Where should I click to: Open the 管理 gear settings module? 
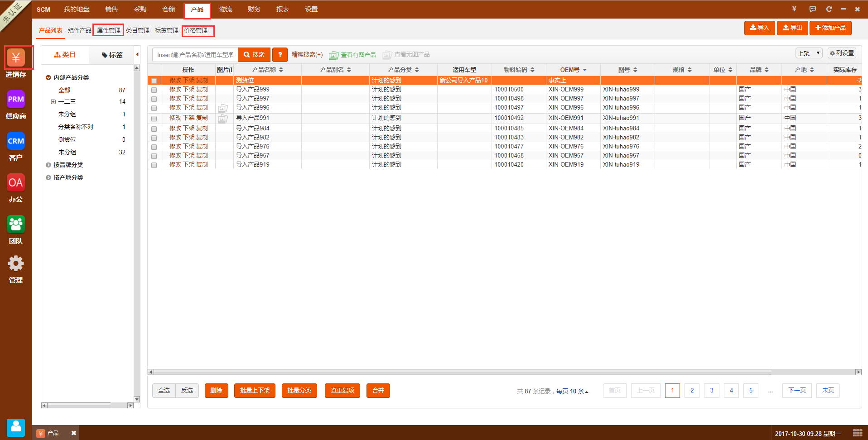[x=16, y=263]
